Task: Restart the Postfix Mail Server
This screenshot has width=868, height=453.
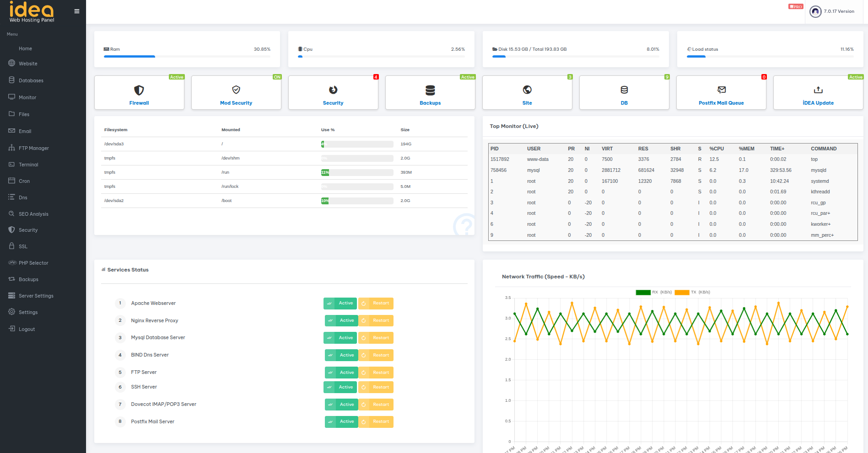Action: (x=376, y=422)
